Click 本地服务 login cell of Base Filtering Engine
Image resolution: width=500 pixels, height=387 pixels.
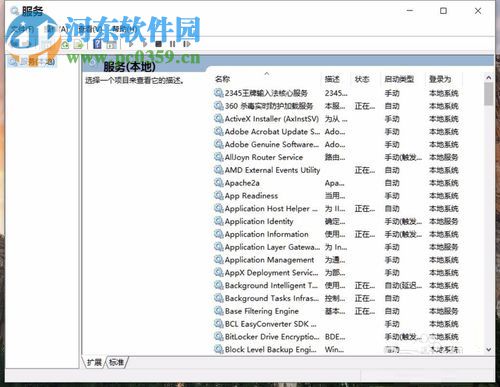(x=444, y=311)
